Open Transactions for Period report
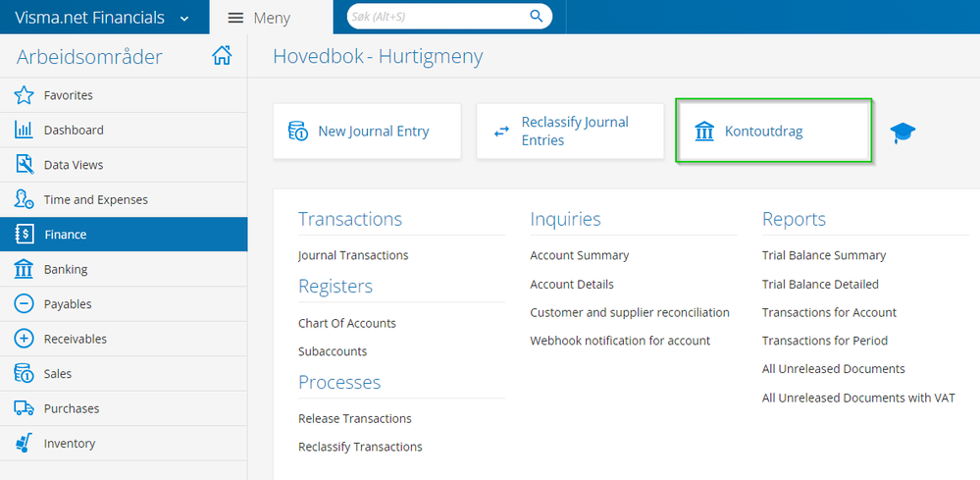This screenshot has height=480, width=980. point(825,341)
